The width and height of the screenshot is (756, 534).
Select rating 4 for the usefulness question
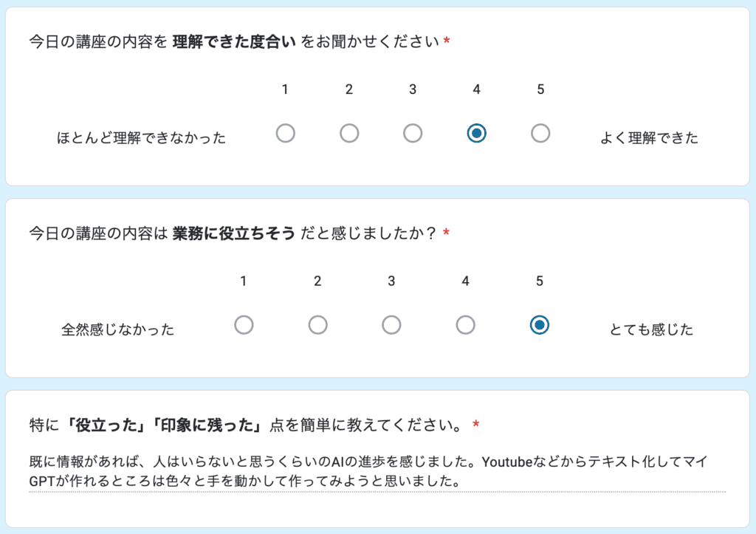[465, 325]
